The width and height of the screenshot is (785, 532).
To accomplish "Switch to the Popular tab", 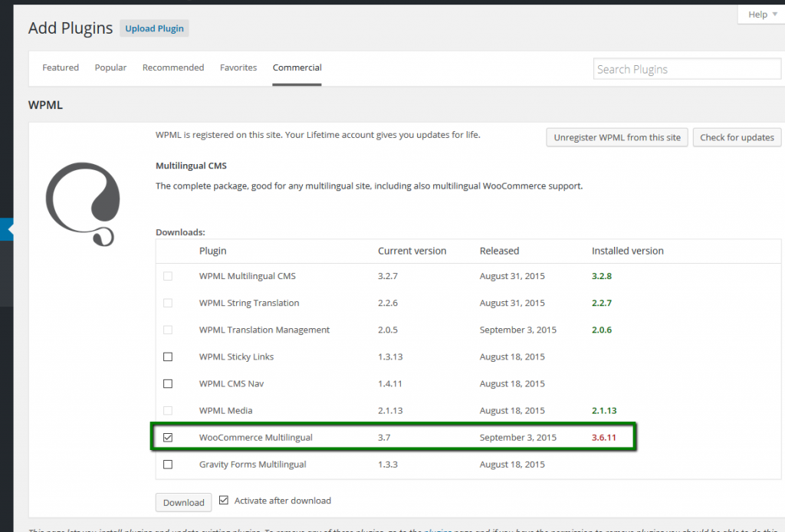I will coord(110,67).
